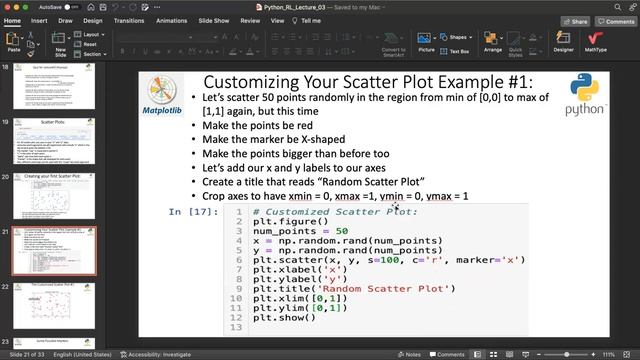The height and width of the screenshot is (360, 640).
Task: Click the zoom slider handle
Action: click(567, 354)
